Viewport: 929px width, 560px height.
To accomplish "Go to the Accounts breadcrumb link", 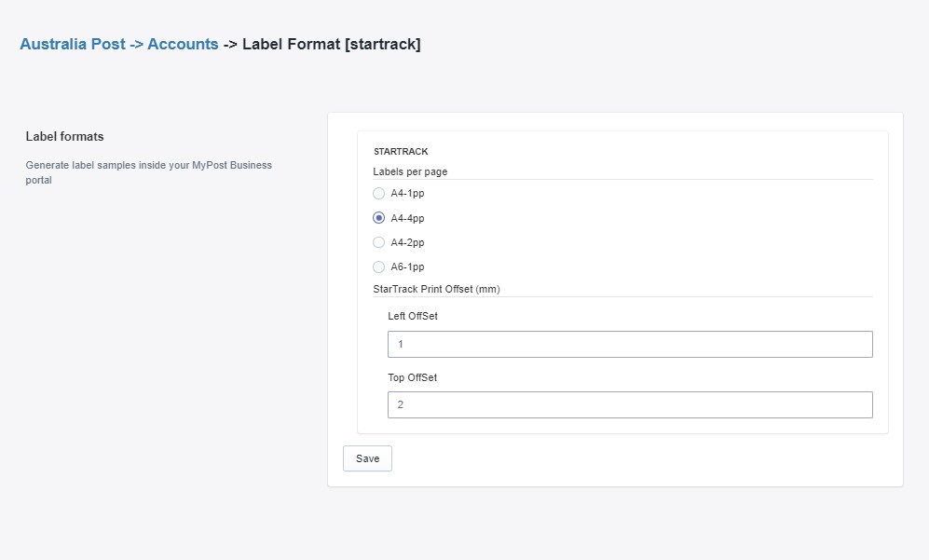I will click(183, 45).
